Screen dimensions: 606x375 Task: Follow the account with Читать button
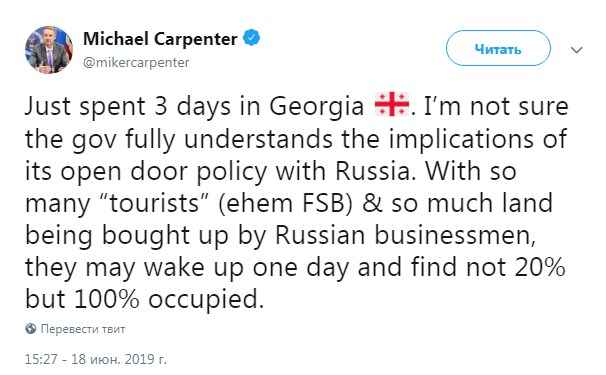click(498, 48)
